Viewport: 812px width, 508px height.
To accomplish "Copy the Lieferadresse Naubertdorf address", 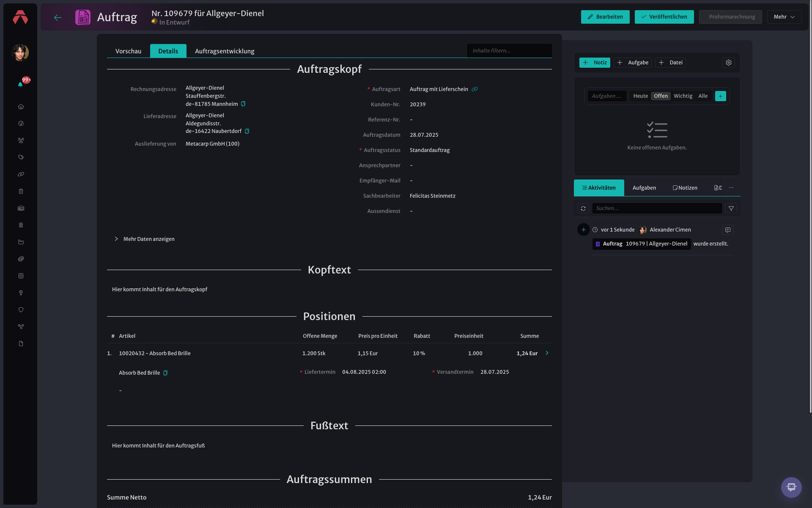I will tap(247, 131).
